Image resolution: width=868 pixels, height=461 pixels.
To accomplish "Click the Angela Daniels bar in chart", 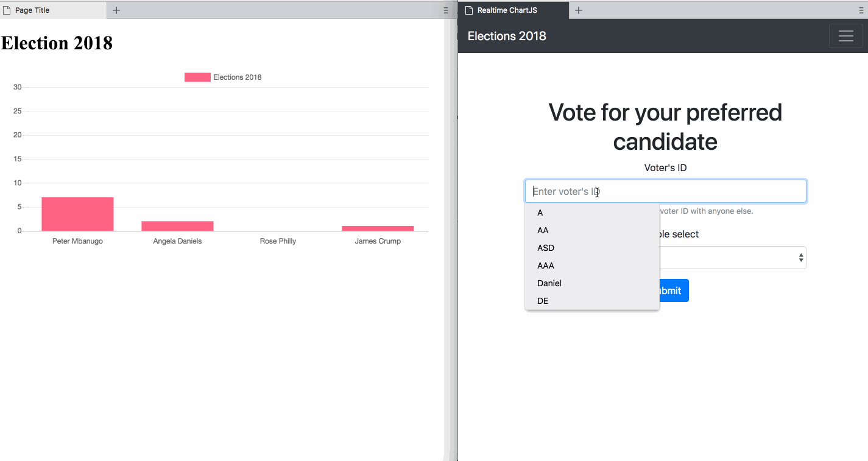I will click(x=177, y=226).
